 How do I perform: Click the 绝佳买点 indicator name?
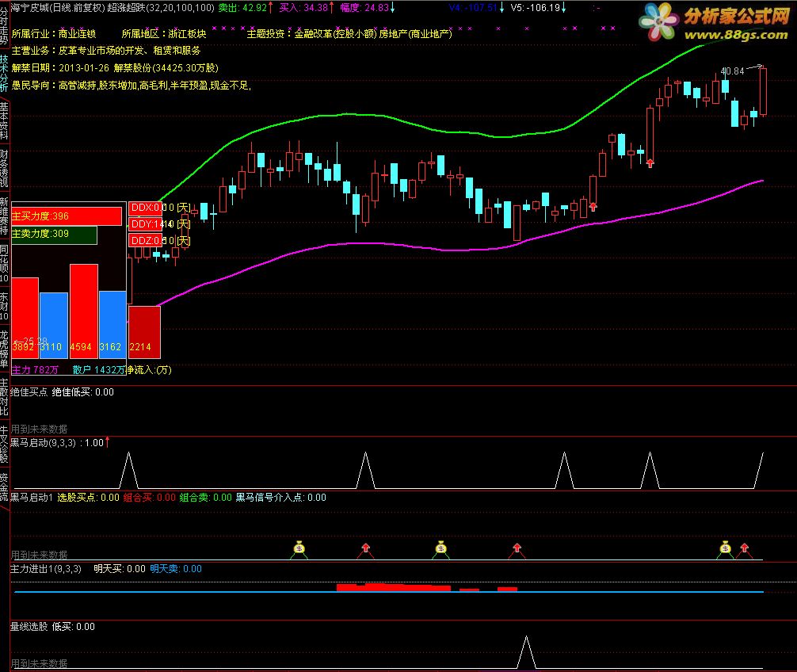[29, 392]
